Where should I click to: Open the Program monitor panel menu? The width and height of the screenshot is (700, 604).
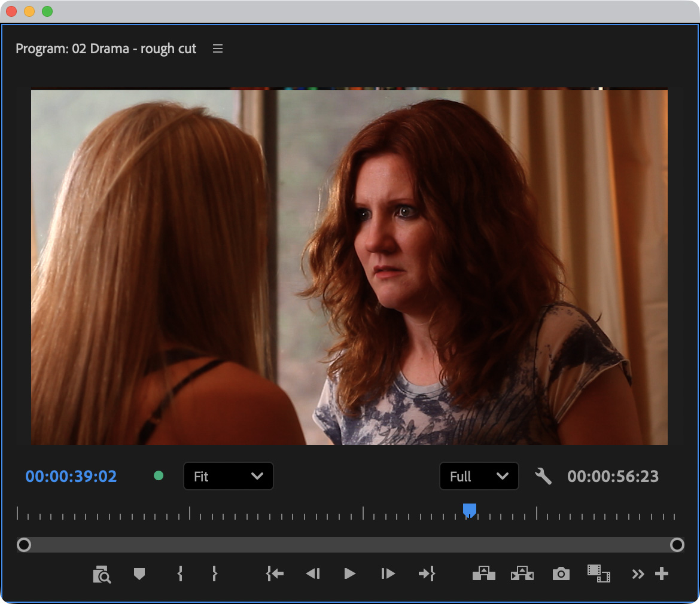(x=218, y=49)
